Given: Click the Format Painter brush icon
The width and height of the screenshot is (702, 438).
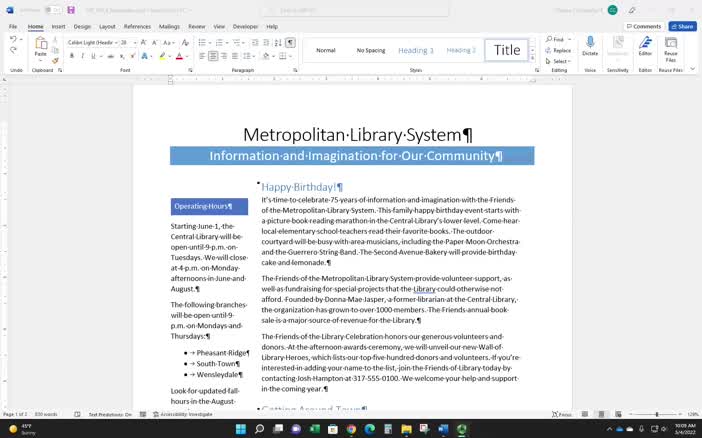Looking at the screenshot, I should pos(56,60).
